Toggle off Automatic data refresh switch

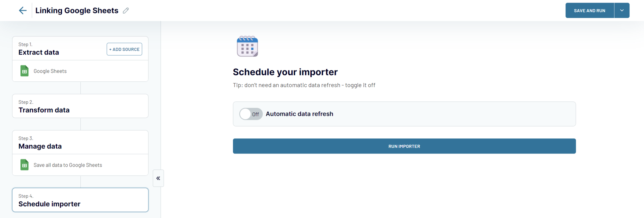tap(251, 114)
